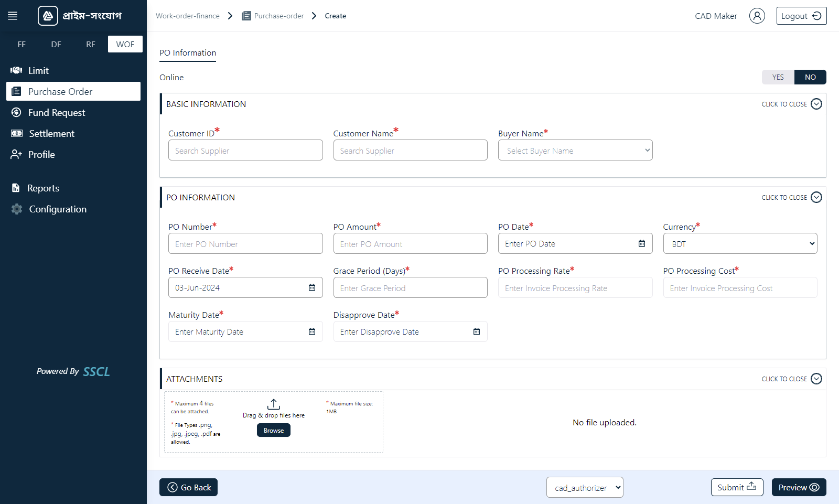Switch to the RF tab
Viewport: 839px width, 504px height.
coord(91,44)
